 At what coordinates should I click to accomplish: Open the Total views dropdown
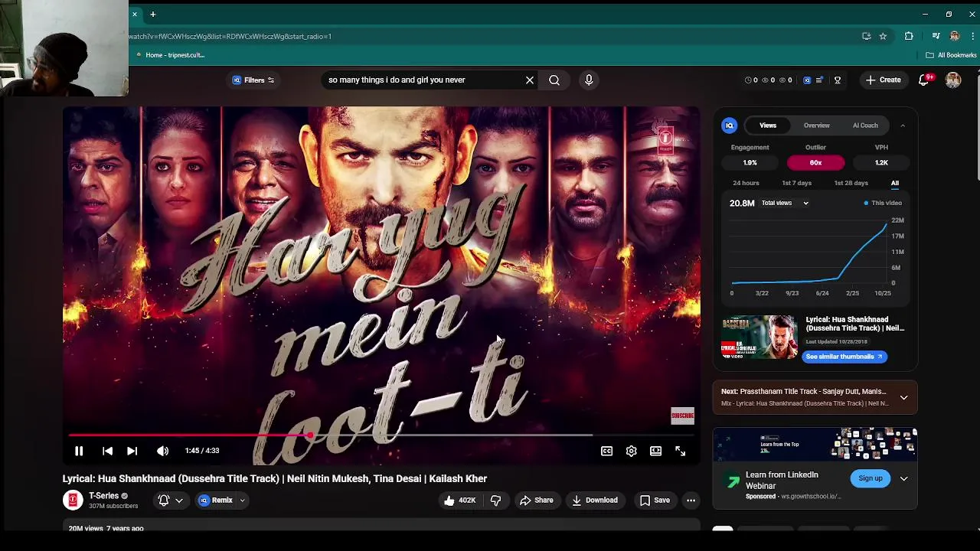785,203
